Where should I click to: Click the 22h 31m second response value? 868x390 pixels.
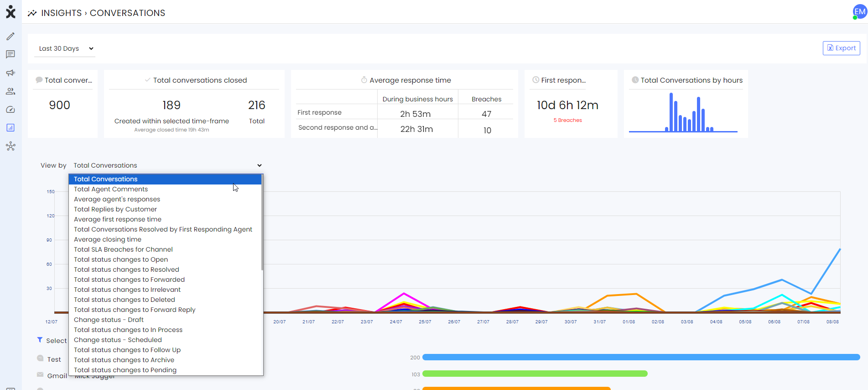click(x=416, y=129)
